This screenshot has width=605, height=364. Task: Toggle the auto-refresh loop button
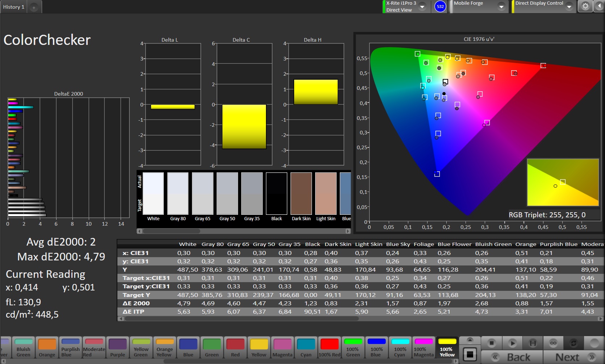(x=573, y=343)
